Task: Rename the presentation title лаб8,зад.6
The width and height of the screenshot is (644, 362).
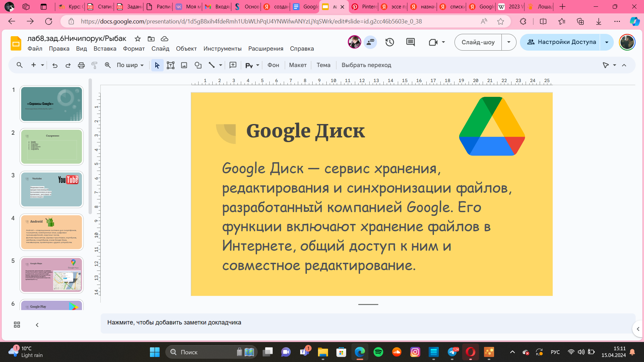Action: point(77,39)
